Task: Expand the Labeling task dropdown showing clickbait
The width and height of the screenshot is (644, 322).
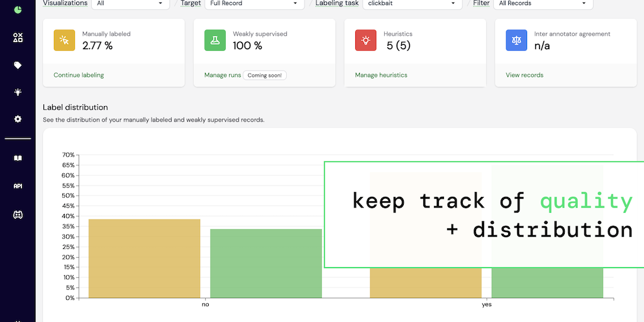Action: coord(413,3)
